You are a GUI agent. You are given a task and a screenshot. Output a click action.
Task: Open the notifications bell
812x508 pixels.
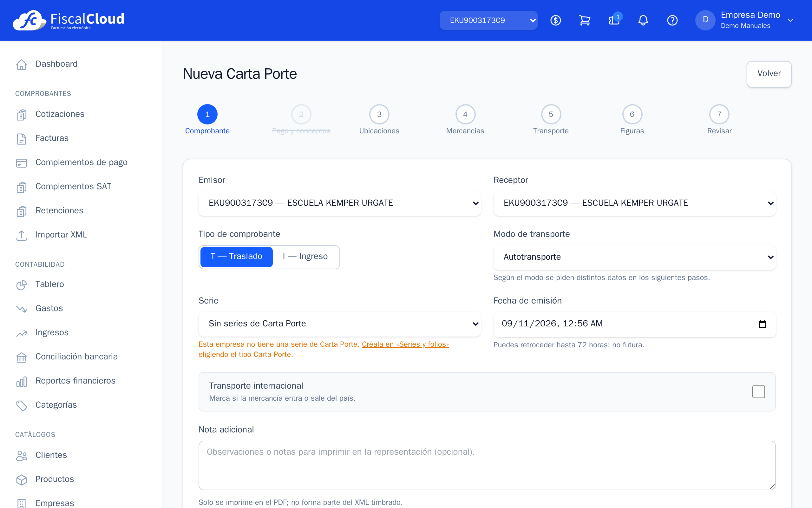pyautogui.click(x=643, y=20)
